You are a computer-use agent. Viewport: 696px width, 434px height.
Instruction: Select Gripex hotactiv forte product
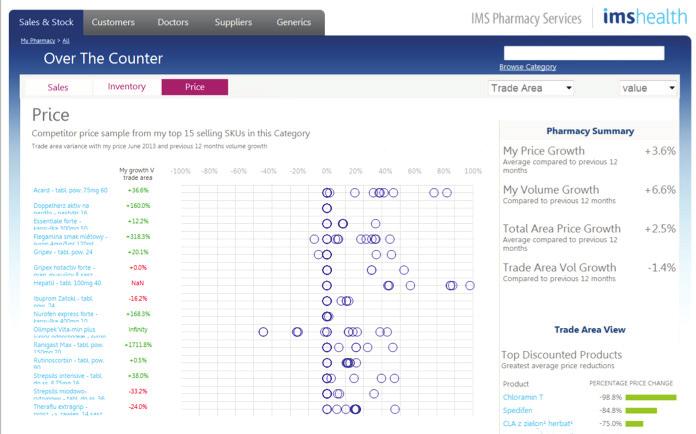[x=64, y=271]
